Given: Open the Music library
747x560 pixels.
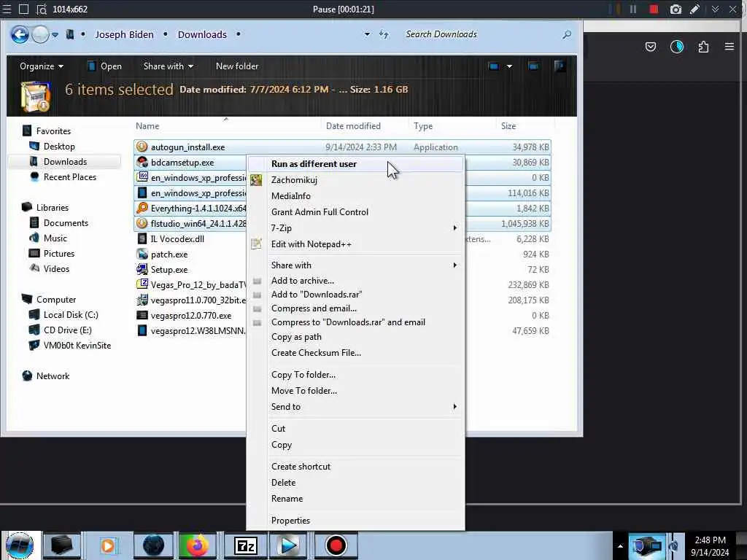Looking at the screenshot, I should [x=55, y=238].
